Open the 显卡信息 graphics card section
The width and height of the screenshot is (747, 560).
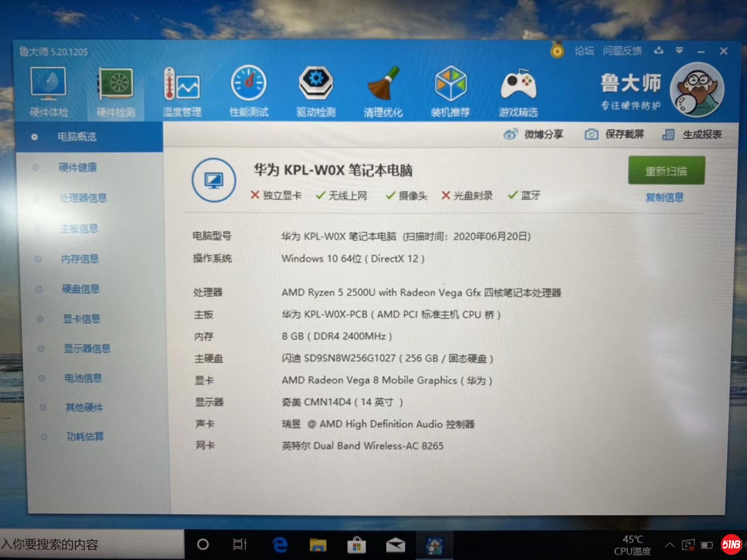click(81, 319)
